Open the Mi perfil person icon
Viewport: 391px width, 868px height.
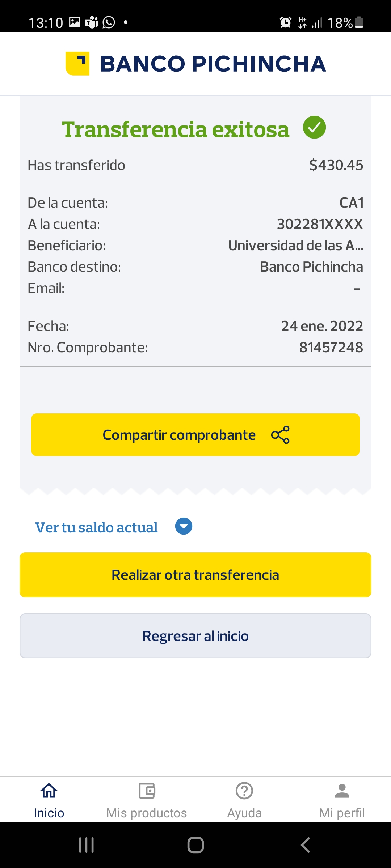[342, 791]
